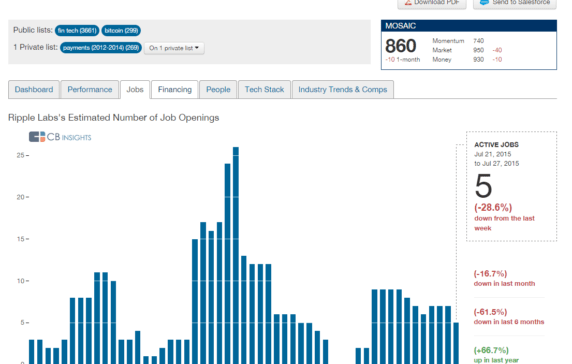
Task: Click the Market score row
Action: click(x=467, y=50)
